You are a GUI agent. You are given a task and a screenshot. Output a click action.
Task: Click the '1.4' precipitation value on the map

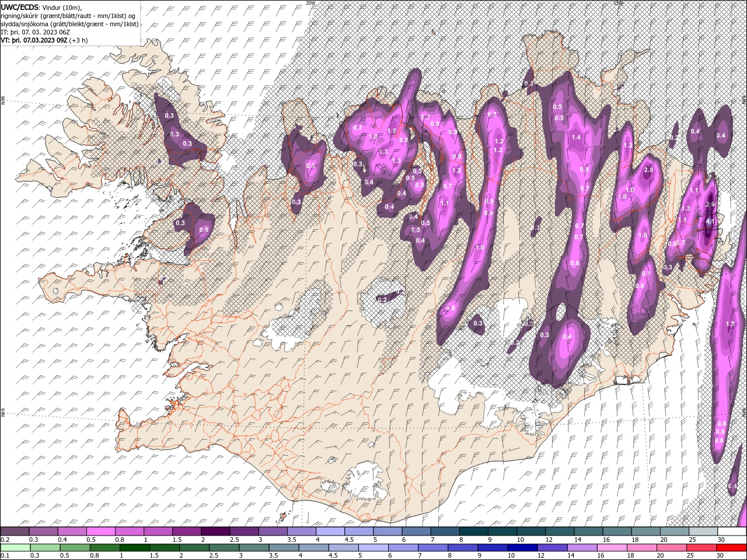pos(577,137)
